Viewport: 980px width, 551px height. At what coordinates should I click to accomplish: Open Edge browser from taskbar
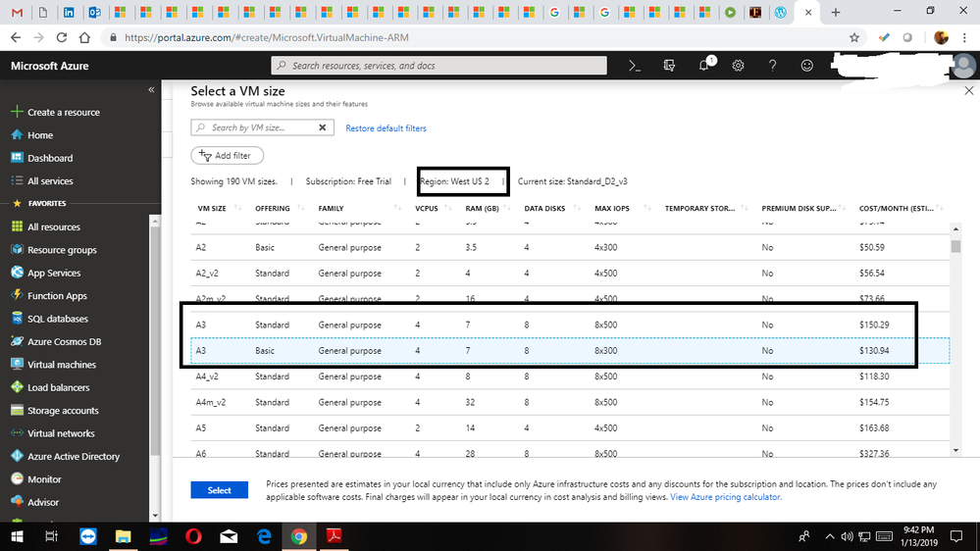[x=265, y=536]
